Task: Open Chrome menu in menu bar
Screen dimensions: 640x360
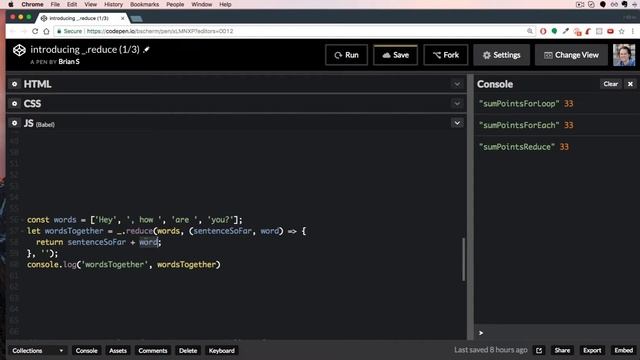Action: [32, 4]
